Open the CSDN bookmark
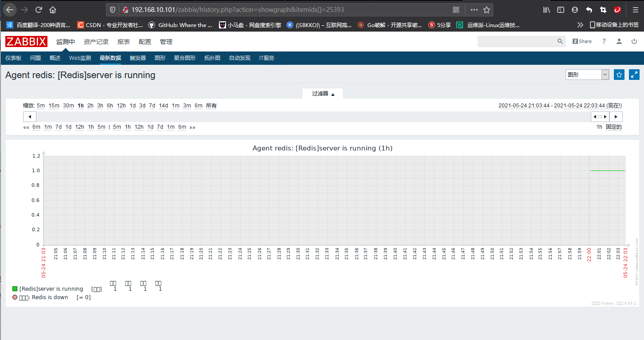The width and height of the screenshot is (644, 340). pos(110,25)
